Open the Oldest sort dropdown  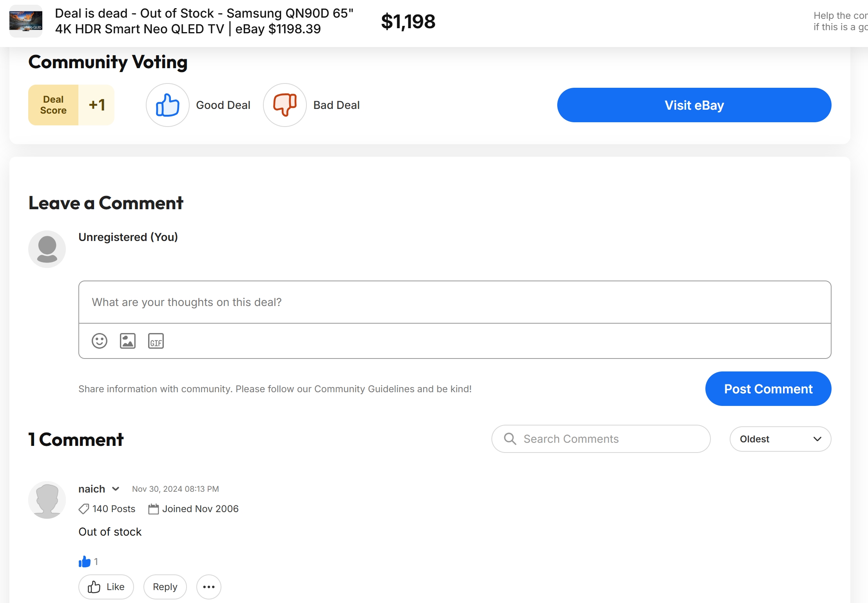tap(780, 439)
